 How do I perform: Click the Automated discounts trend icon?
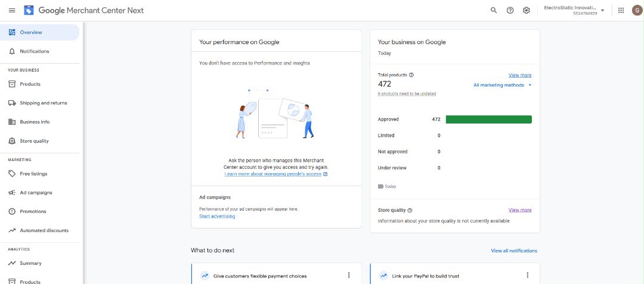pos(12,230)
